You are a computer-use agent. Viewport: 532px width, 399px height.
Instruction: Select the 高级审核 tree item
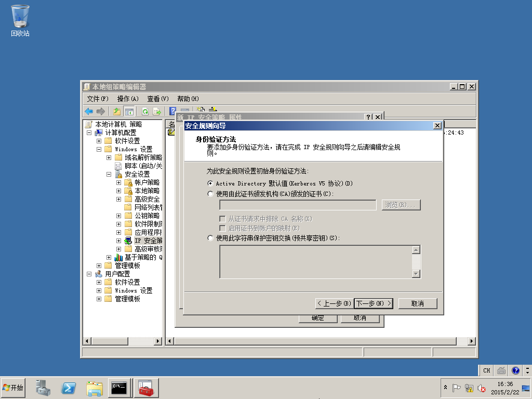[148, 249]
